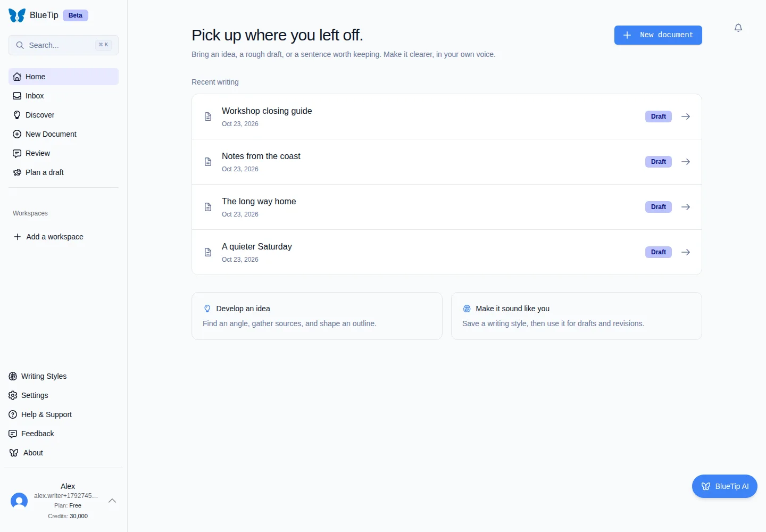The width and height of the screenshot is (766, 532).
Task: Click document icon for A quieter Saturday
Action: pos(208,252)
